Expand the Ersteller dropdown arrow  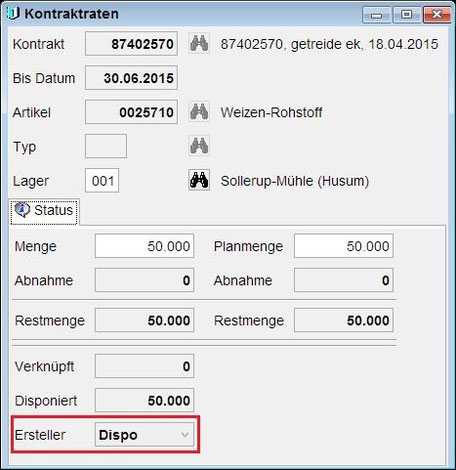click(x=185, y=435)
